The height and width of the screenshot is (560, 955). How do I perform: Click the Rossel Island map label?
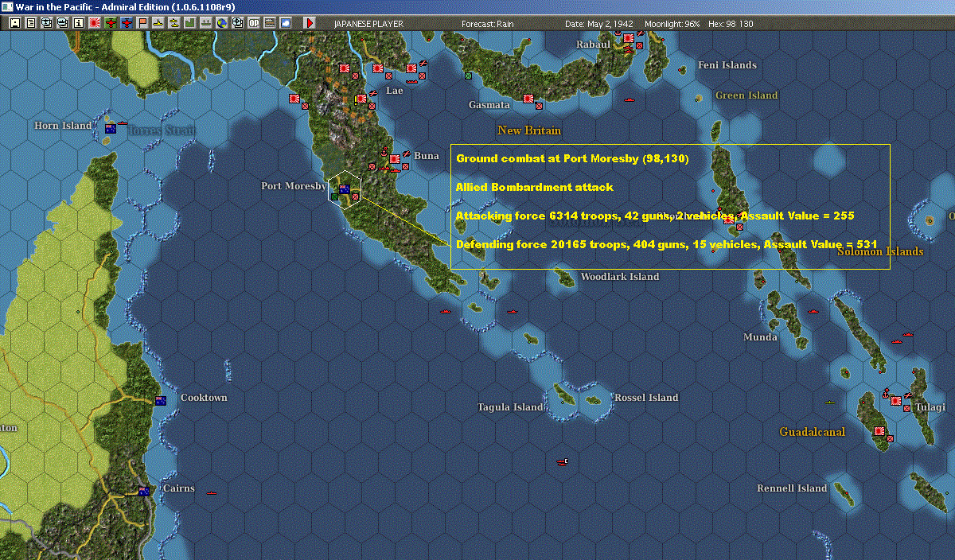[x=646, y=398]
